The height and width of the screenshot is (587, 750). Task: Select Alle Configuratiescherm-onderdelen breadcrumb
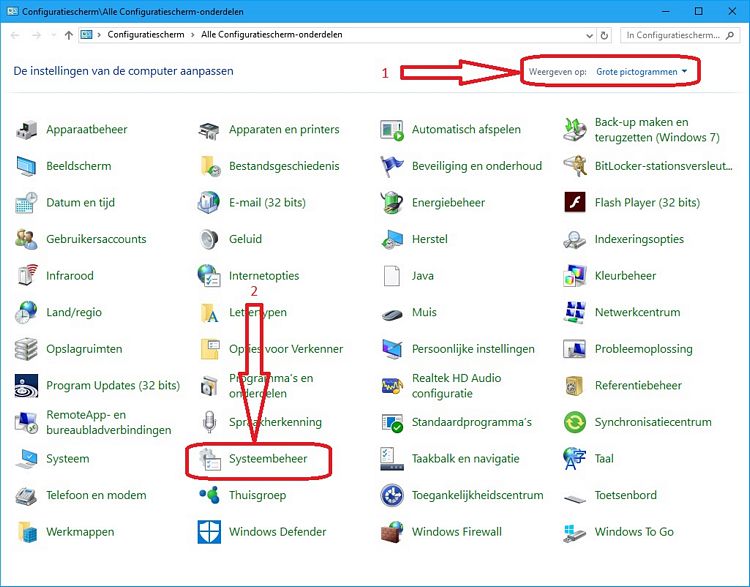click(x=272, y=34)
